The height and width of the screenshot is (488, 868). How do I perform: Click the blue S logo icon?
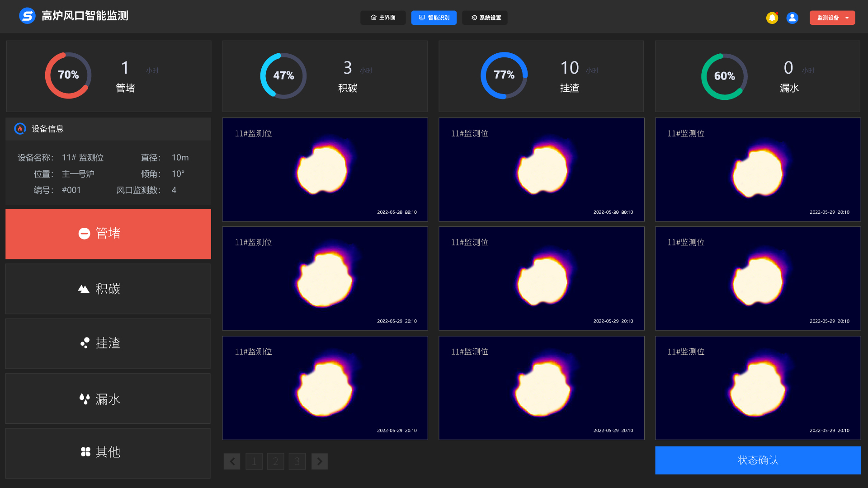point(27,16)
